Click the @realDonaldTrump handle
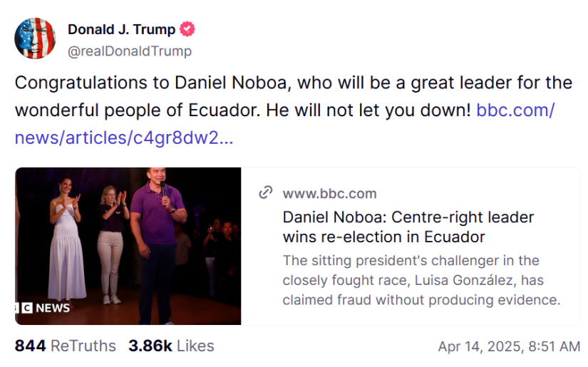The image size is (588, 367). (129, 51)
